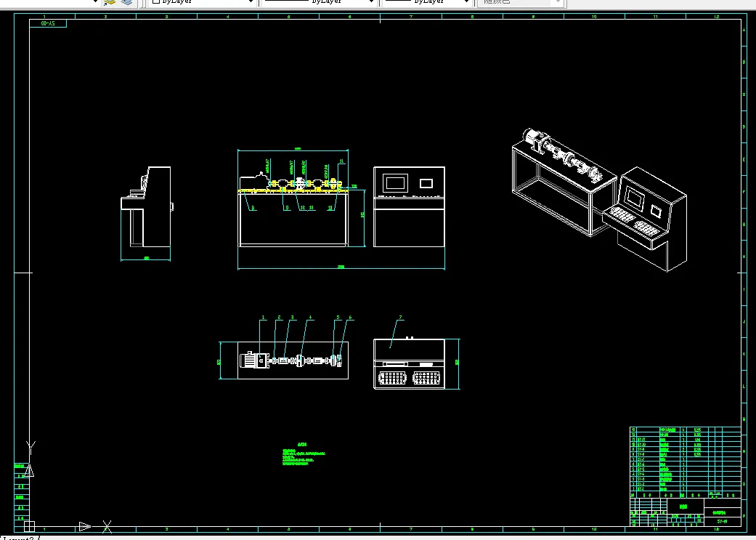
Task: Select the SY-10 drawing number in the title block
Action: pos(722,521)
